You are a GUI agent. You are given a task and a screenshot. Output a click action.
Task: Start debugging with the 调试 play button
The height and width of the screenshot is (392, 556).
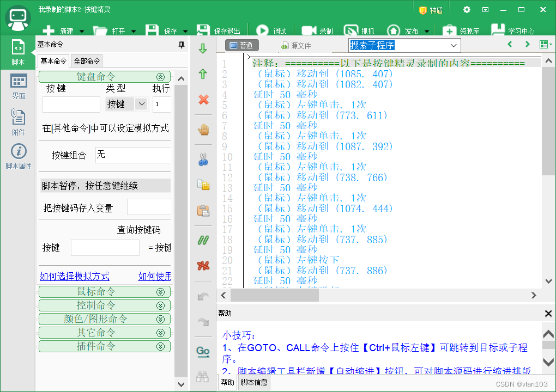click(271, 31)
